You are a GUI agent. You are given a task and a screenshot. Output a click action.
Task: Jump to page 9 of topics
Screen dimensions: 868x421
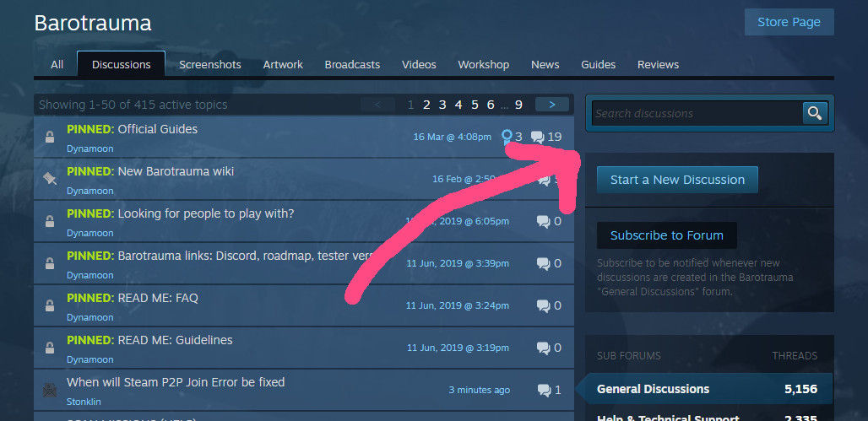tap(518, 105)
